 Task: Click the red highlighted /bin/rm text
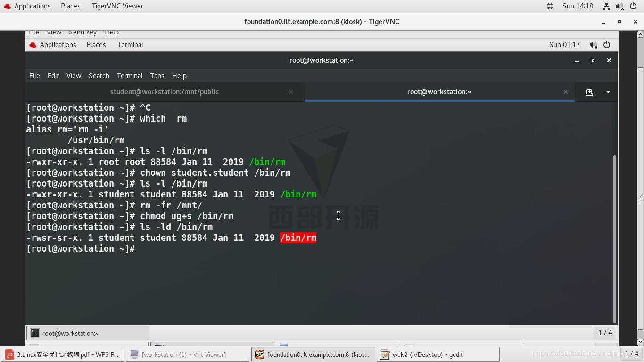[298, 238]
